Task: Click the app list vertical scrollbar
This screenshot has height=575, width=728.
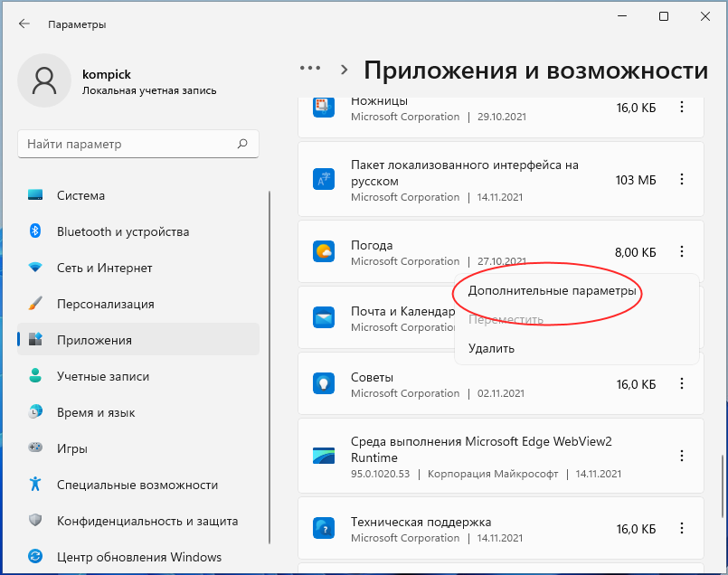Action: 722,486
